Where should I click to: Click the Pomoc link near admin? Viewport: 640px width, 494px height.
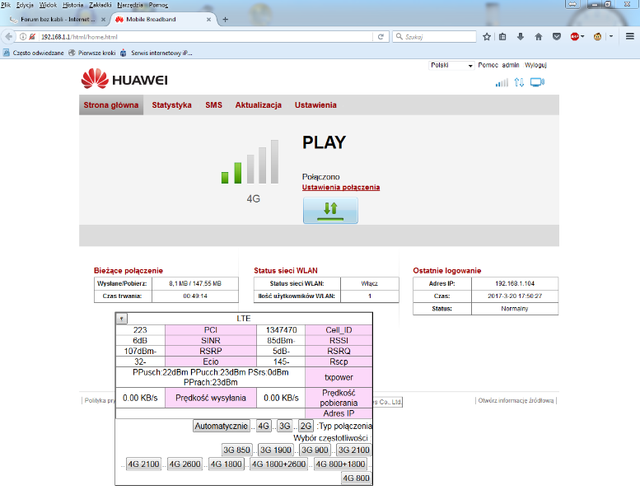pos(488,65)
